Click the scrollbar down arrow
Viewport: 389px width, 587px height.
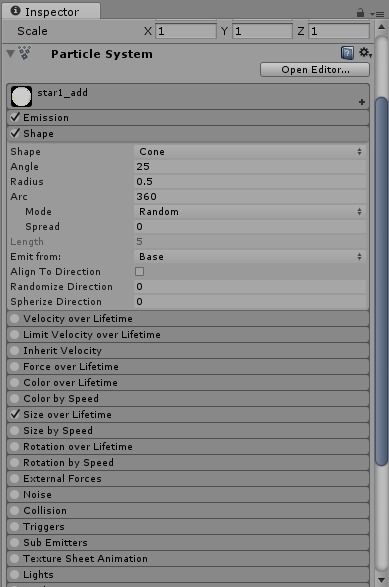pos(381,580)
